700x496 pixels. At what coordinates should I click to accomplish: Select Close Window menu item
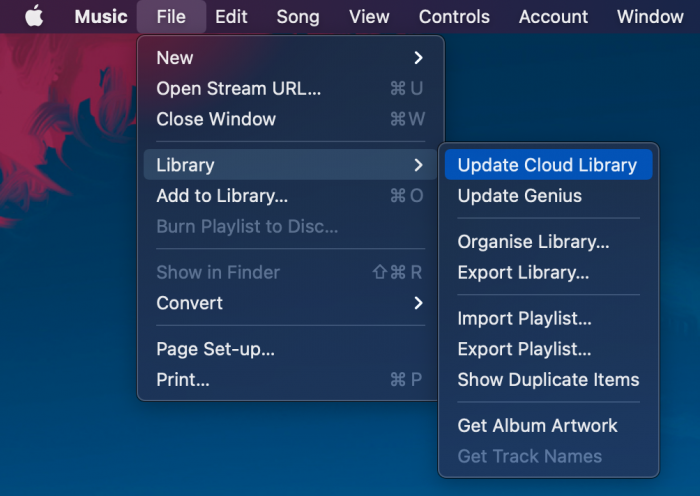(x=290, y=119)
